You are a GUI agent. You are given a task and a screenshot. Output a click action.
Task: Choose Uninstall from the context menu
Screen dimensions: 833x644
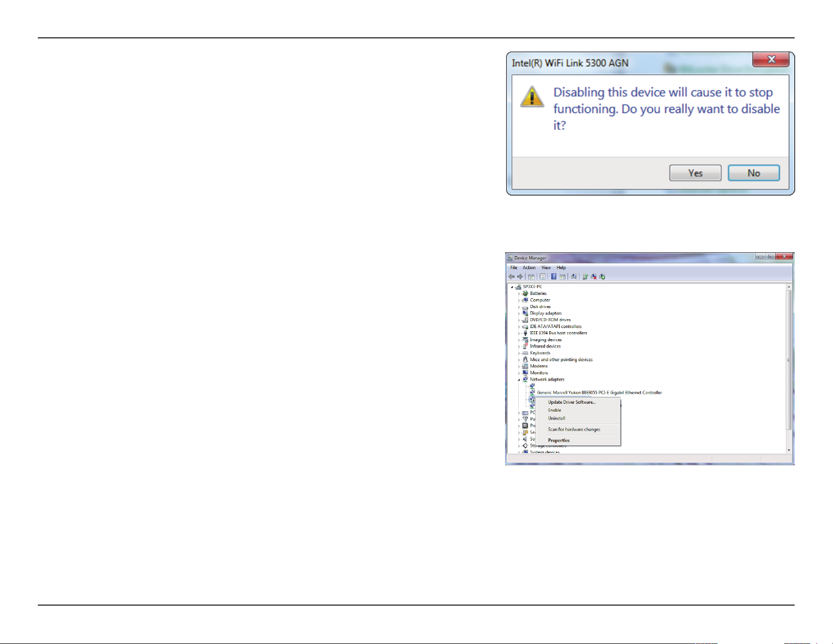click(x=577, y=418)
